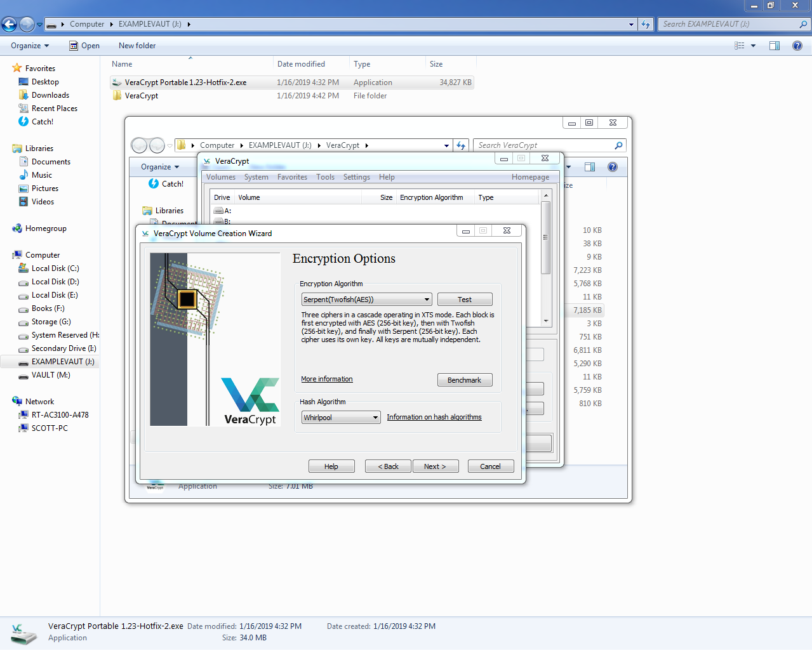Click the Benchmark button

465,380
